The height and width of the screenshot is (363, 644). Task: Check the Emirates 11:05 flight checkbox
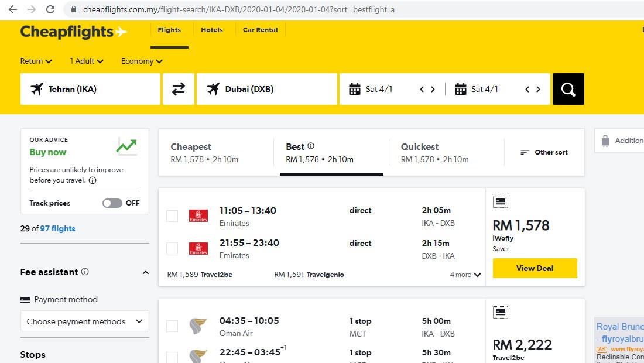[x=172, y=215]
